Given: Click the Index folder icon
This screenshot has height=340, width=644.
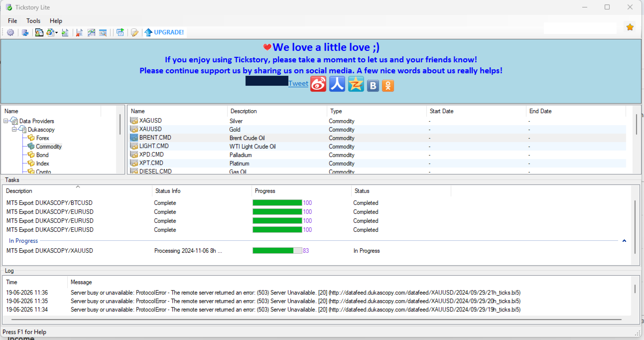Looking at the screenshot, I should [31, 164].
